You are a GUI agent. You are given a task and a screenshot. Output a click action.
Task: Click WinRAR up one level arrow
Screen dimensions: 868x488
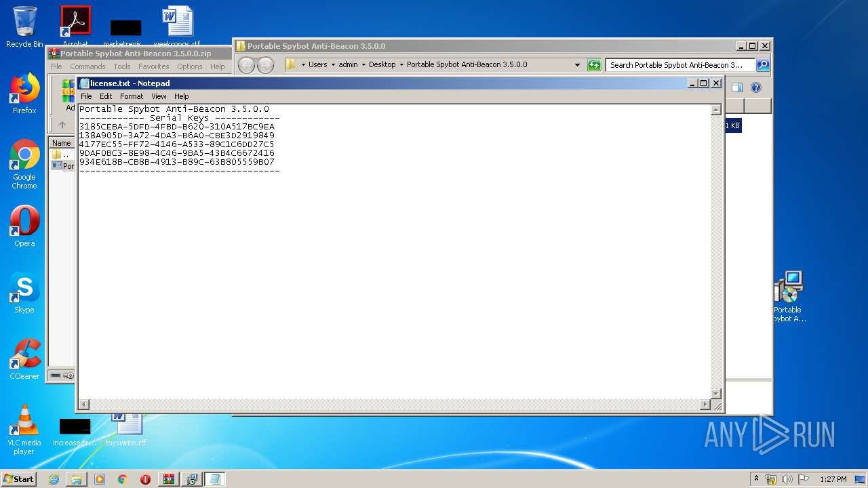(62, 125)
